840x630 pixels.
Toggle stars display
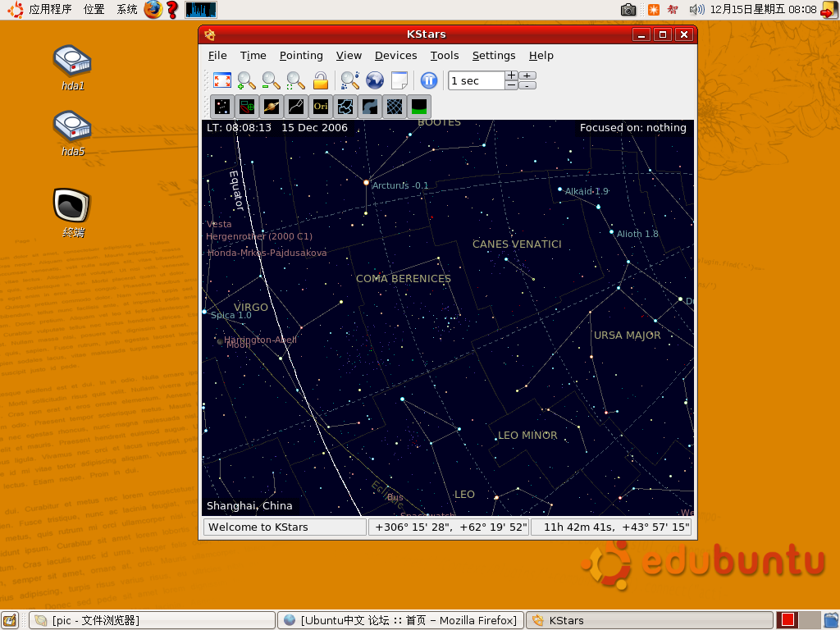click(x=222, y=107)
